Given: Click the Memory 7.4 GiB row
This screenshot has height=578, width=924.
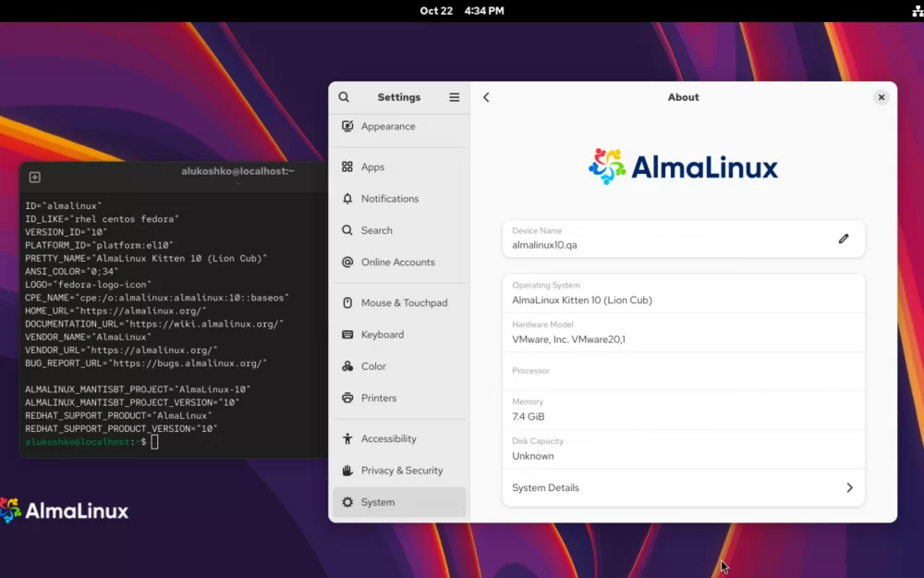Looking at the screenshot, I should pyautogui.click(x=683, y=410).
